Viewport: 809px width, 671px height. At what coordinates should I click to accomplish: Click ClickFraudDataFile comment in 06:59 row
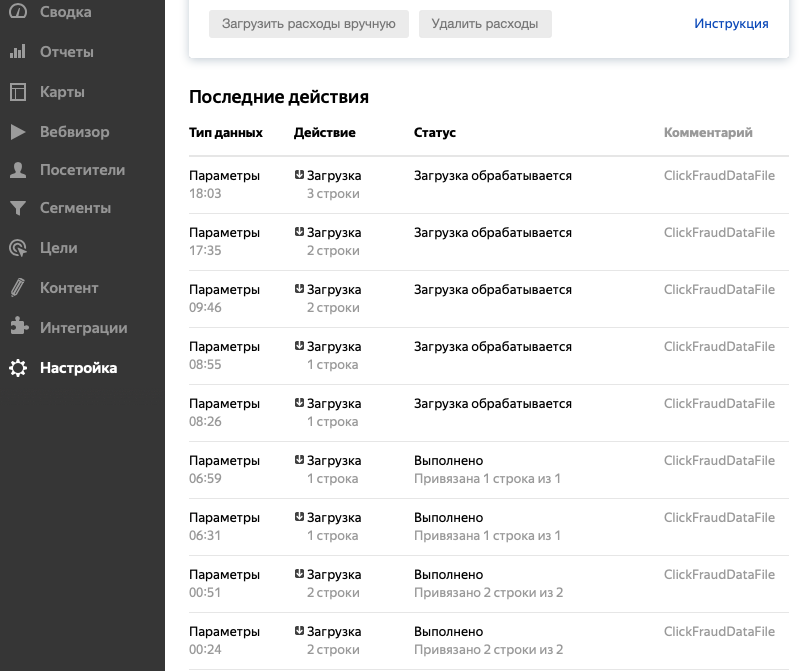click(x=719, y=461)
